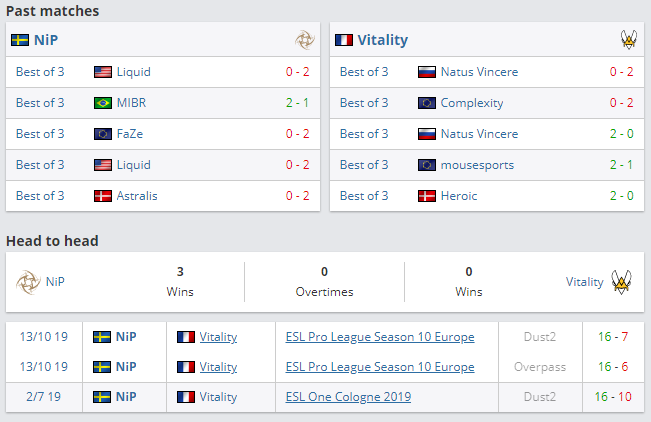Screen dimensions: 651x422
Task: Click the Vitality link in the 2/7 19 row
Action: [x=218, y=397]
